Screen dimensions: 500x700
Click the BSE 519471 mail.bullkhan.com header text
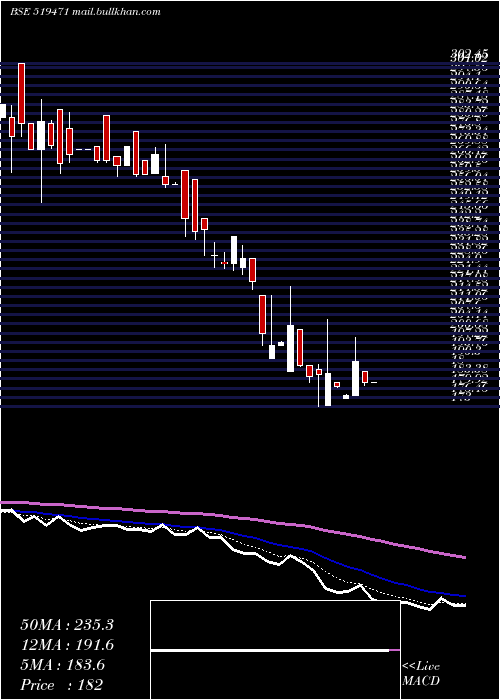85,12
